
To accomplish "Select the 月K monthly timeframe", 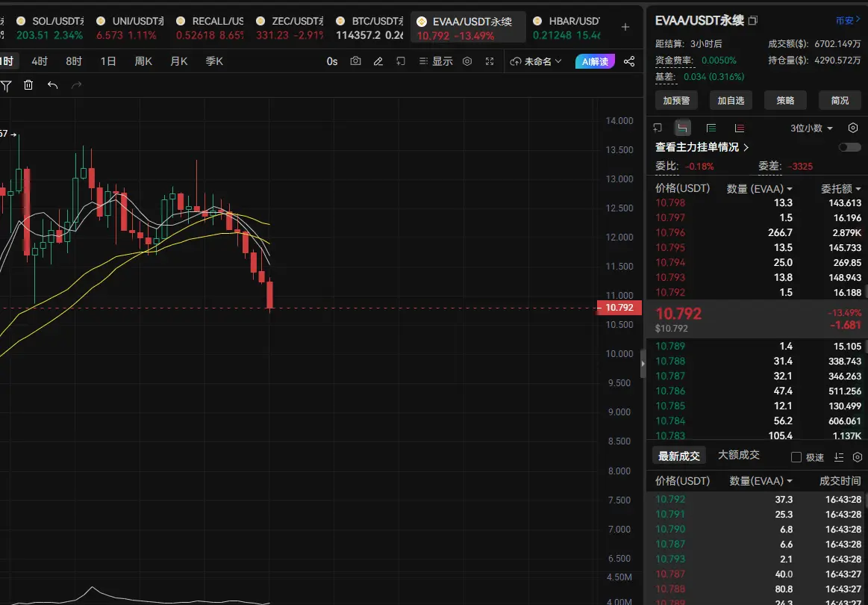I will (179, 61).
